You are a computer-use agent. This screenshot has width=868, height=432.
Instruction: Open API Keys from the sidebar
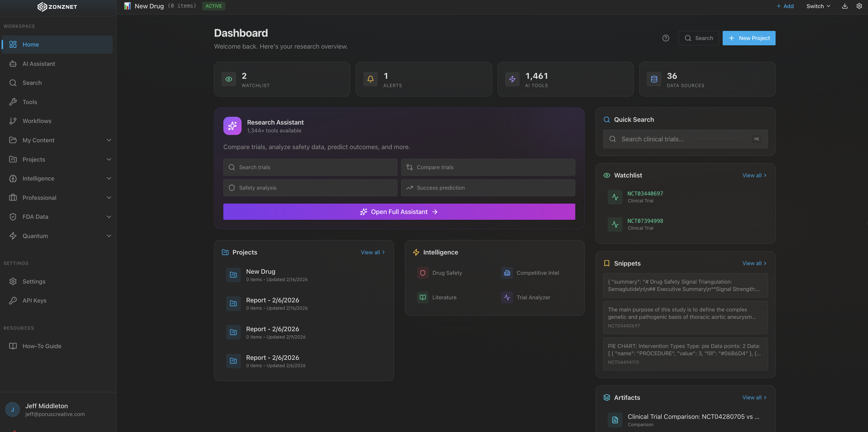pyautogui.click(x=34, y=300)
